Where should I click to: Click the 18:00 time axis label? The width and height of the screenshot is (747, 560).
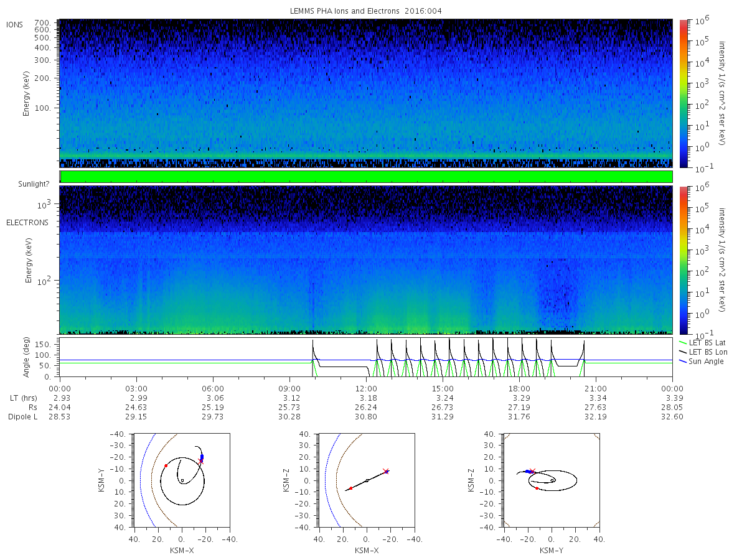tap(519, 388)
